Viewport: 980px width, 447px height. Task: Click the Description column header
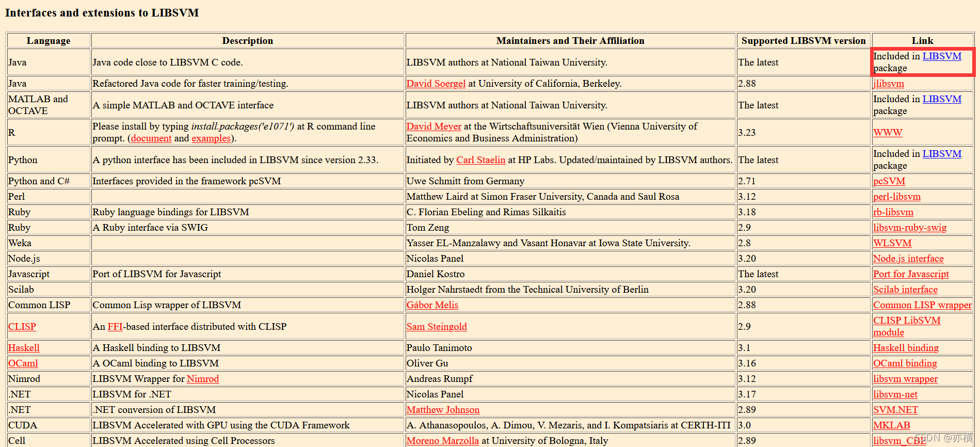(x=248, y=41)
